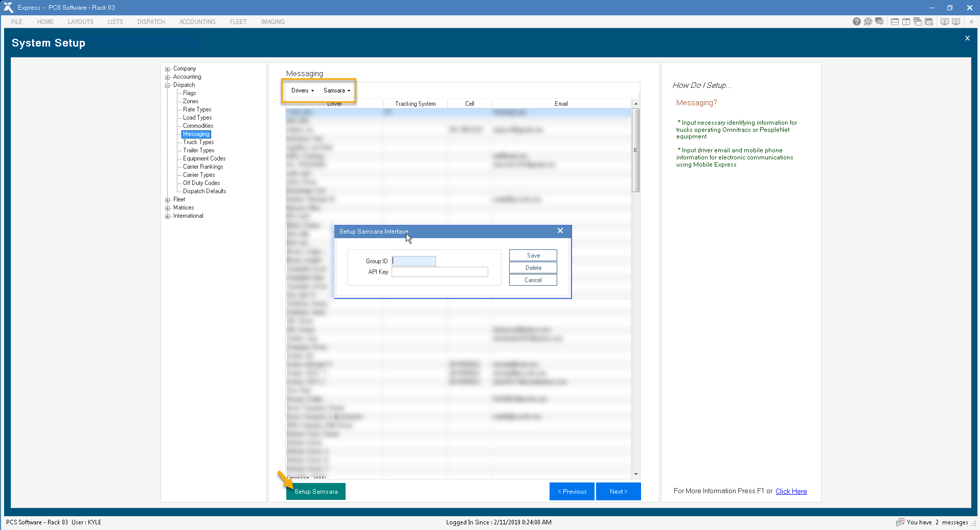980x530 pixels.
Task: Switch to monitor 1 icon
Action: tap(944, 21)
